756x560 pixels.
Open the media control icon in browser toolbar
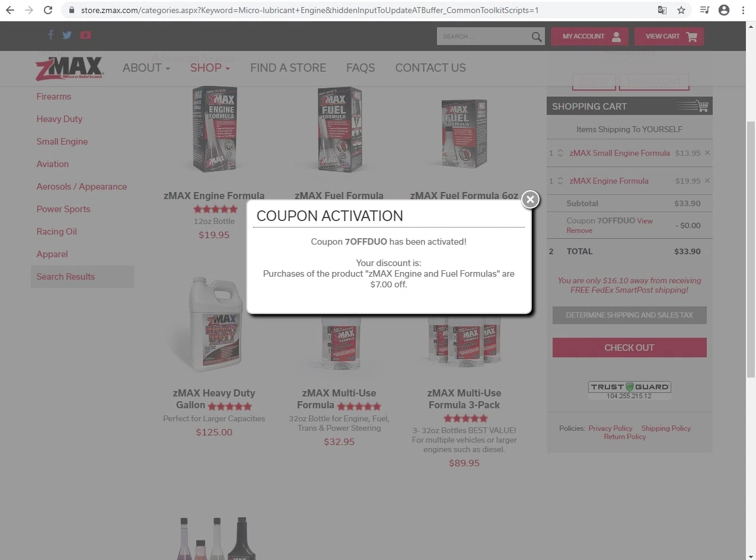(x=704, y=10)
